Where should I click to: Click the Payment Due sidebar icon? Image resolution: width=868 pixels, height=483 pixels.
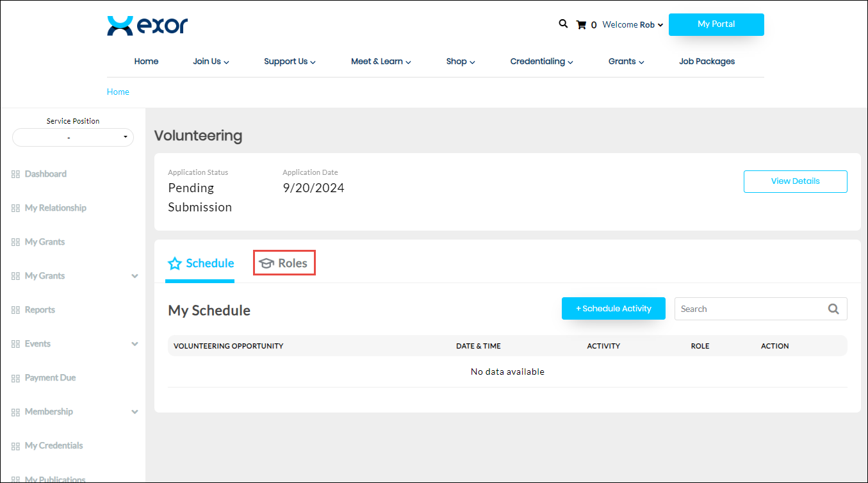click(x=16, y=378)
